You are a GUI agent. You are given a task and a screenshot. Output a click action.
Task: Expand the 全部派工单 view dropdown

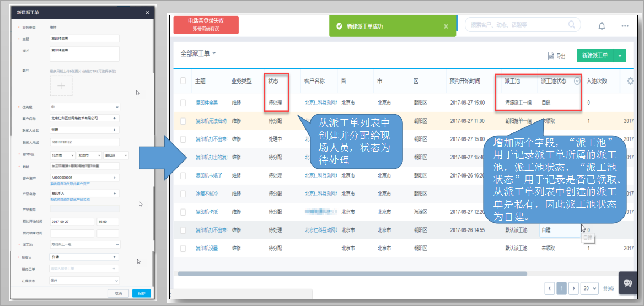point(214,53)
